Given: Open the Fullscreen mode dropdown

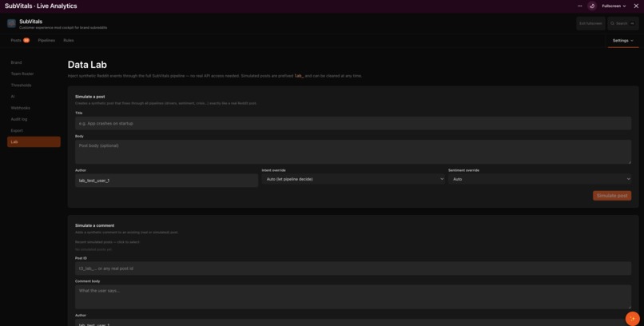Looking at the screenshot, I should (x=614, y=6).
